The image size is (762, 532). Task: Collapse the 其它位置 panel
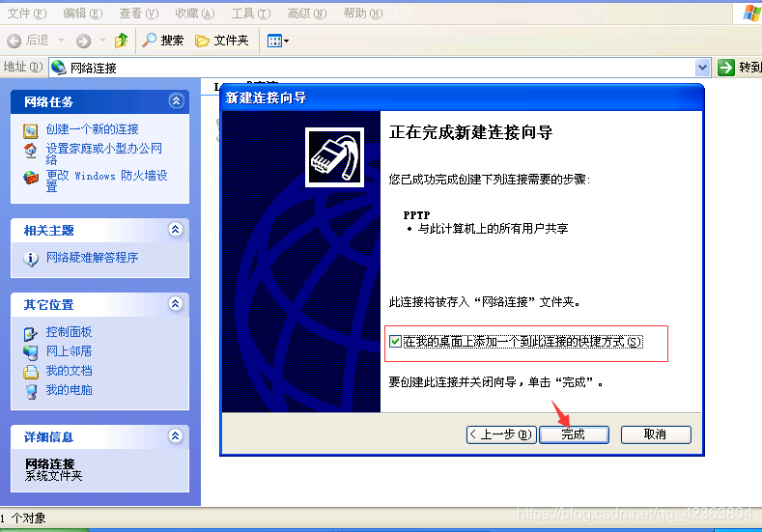(176, 303)
